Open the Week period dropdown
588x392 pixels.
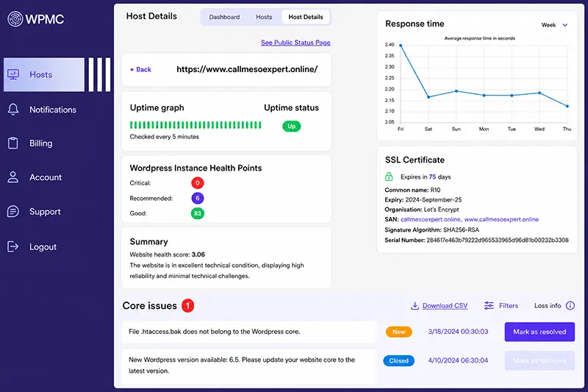(x=555, y=25)
